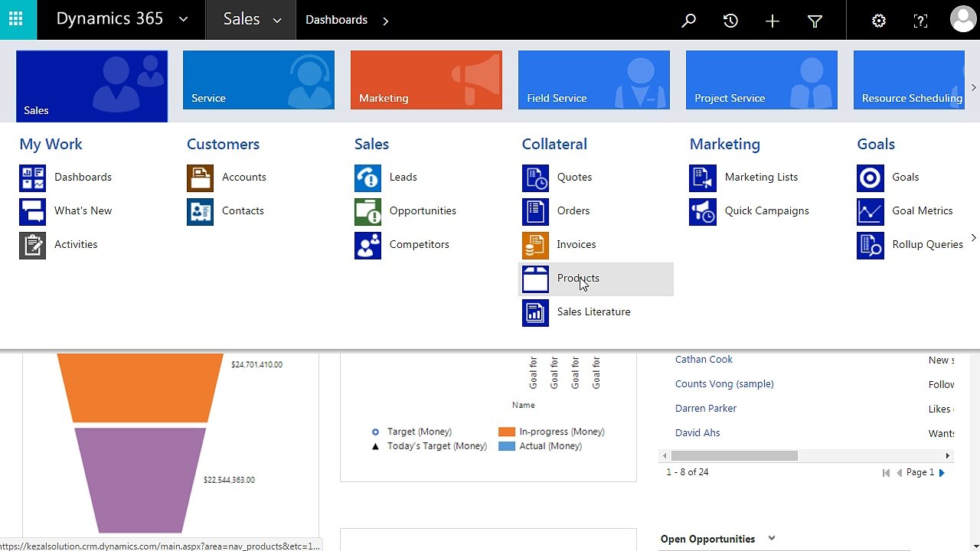Click the Opportunities icon
Viewport: 980px width, 551px height.
[367, 211]
